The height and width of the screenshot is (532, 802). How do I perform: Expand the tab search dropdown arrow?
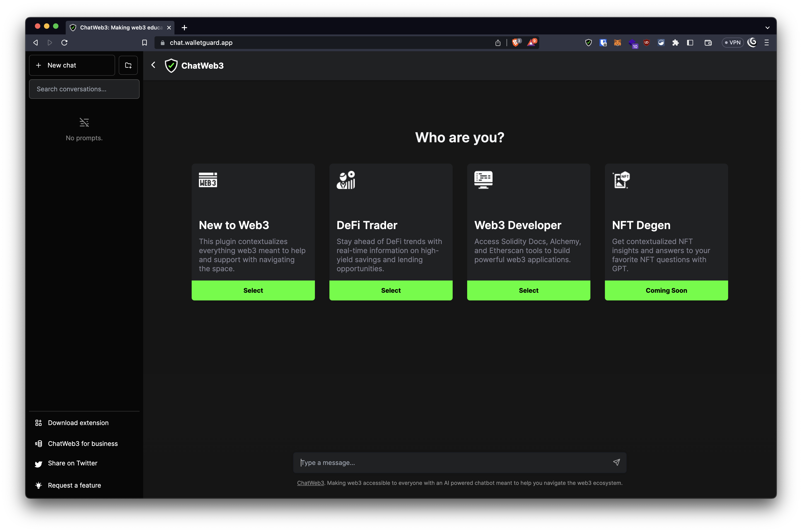coord(767,28)
